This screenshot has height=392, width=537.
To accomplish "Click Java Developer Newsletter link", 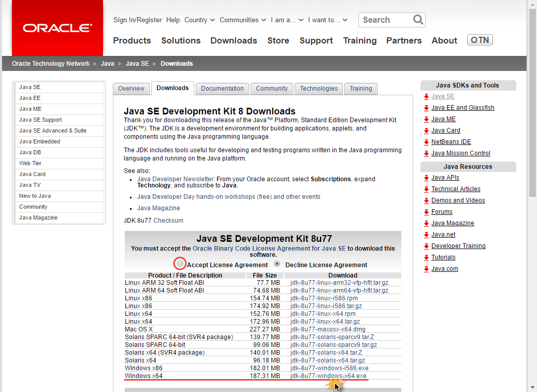I will tap(176, 179).
